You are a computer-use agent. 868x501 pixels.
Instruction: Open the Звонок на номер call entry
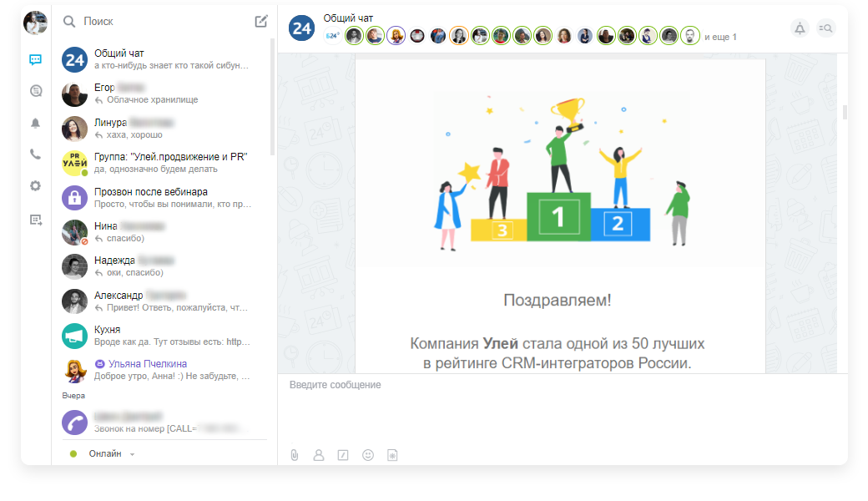tap(164, 423)
